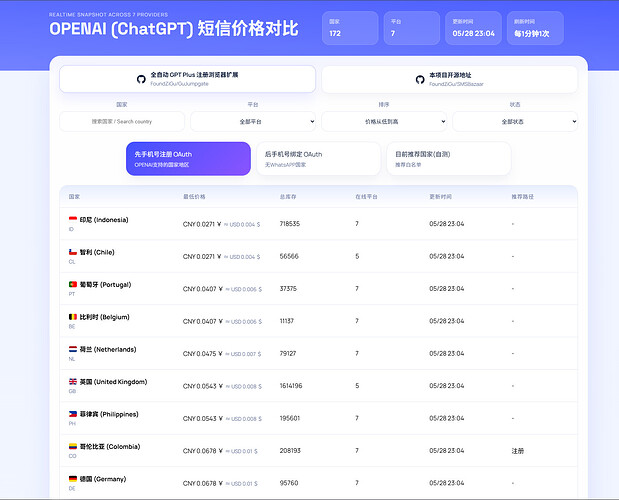Open the 本项目开源地址 repository link
Image resolution: width=619 pixels, height=500 pixels.
[x=450, y=79]
